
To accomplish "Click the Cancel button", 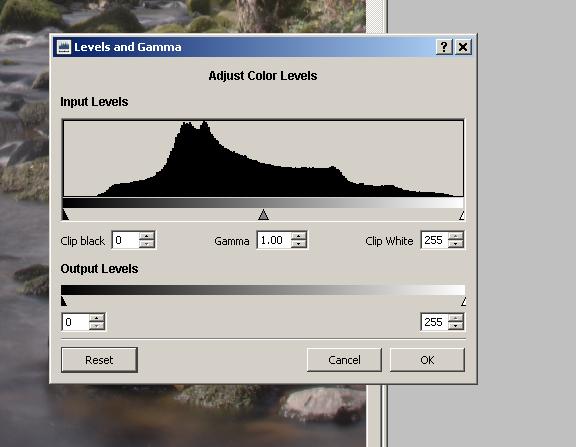I will pos(344,360).
